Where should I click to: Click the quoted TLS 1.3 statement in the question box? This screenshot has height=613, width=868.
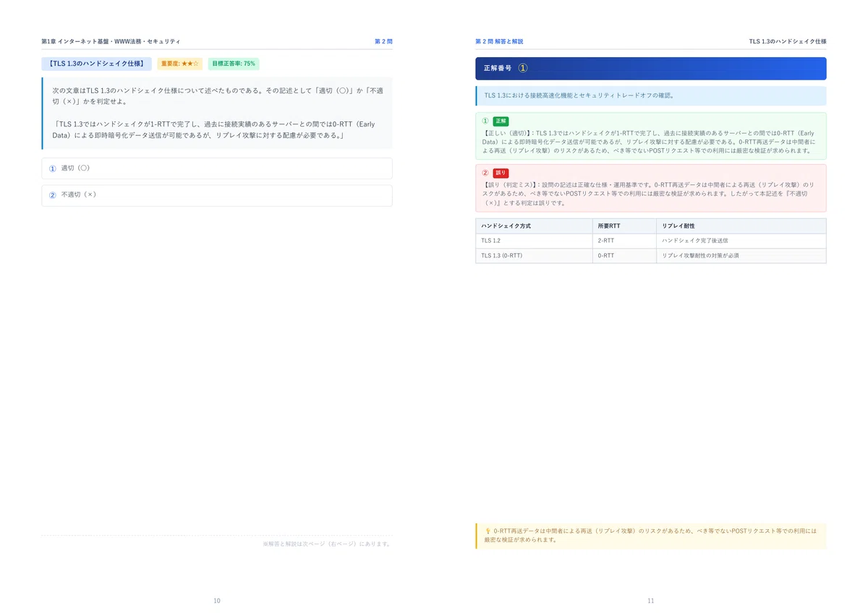click(x=214, y=129)
